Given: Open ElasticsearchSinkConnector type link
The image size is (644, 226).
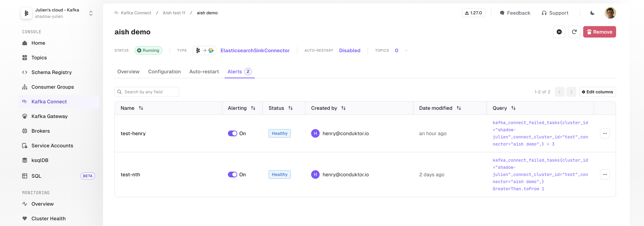Looking at the screenshot, I should pos(255,50).
